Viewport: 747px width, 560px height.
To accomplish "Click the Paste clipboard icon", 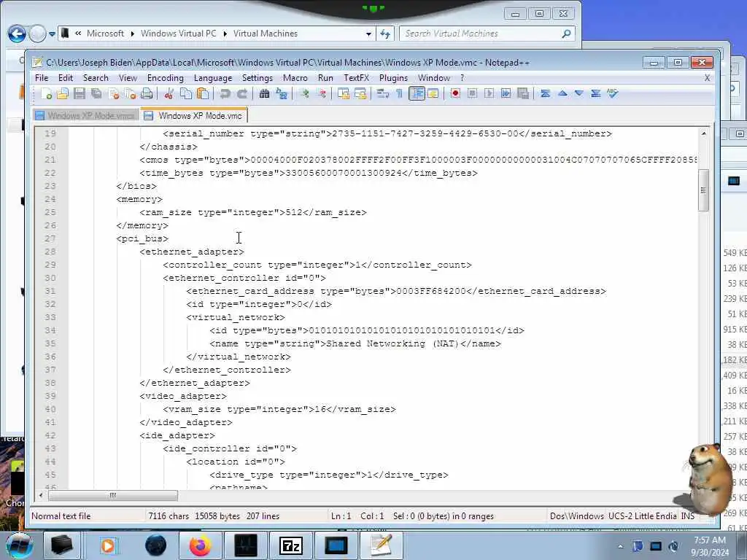I will (203, 94).
